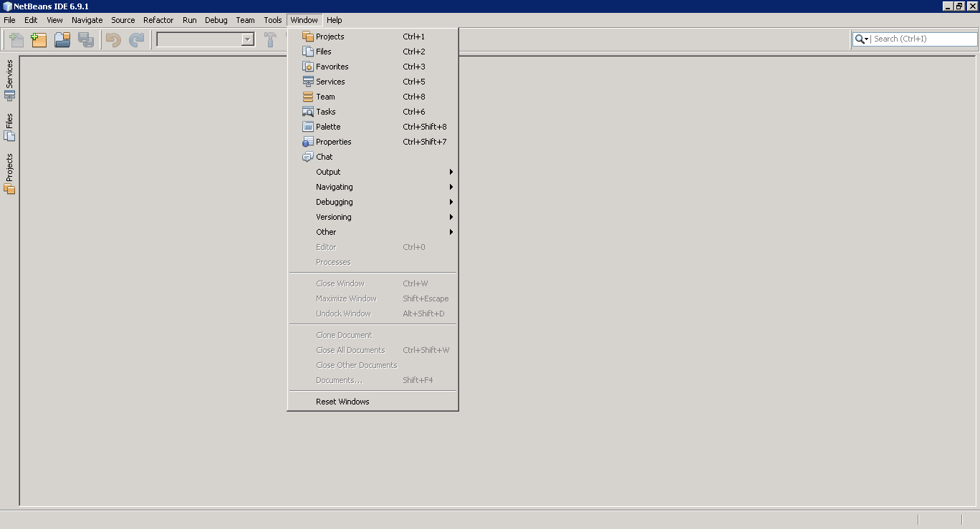Click the Build Project hammer icon
Viewport: 980px width, 529px height.
(270, 39)
